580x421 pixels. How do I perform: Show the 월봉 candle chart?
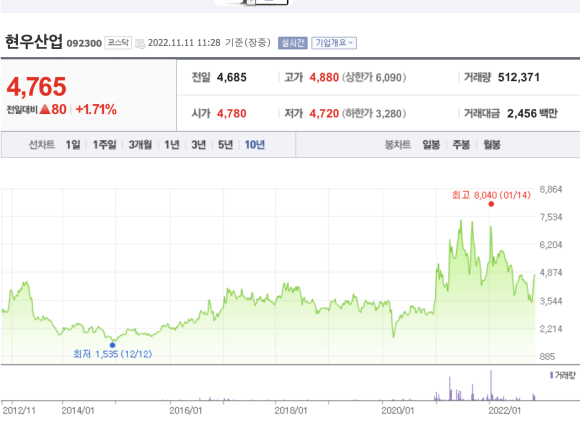492,145
